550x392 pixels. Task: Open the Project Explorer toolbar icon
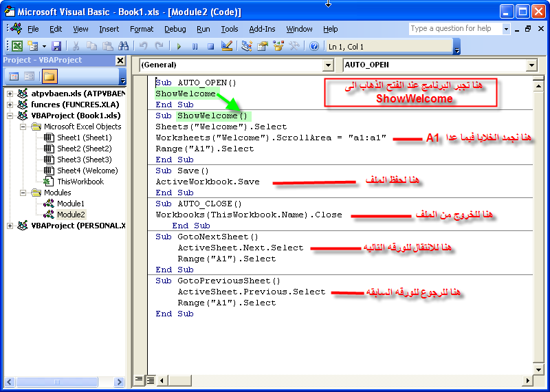[247, 46]
